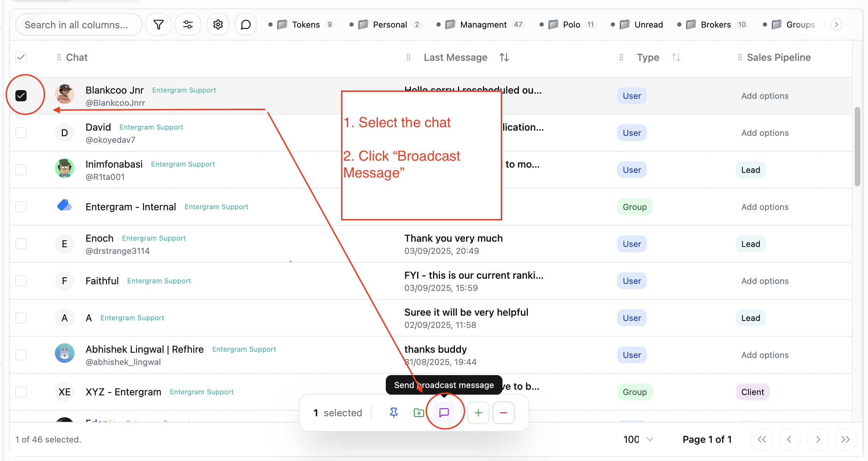The image size is (868, 461).
Task: Toggle the Last Message sort arrows
Action: point(504,57)
